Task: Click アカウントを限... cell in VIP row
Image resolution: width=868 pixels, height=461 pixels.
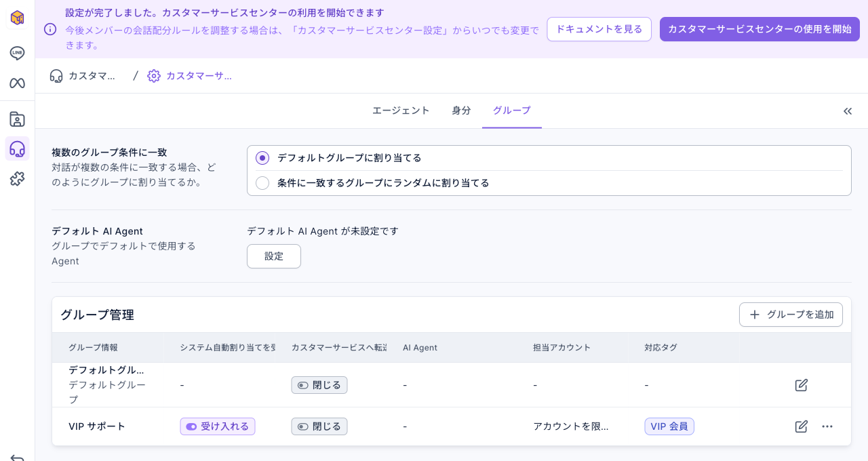Action: click(571, 426)
